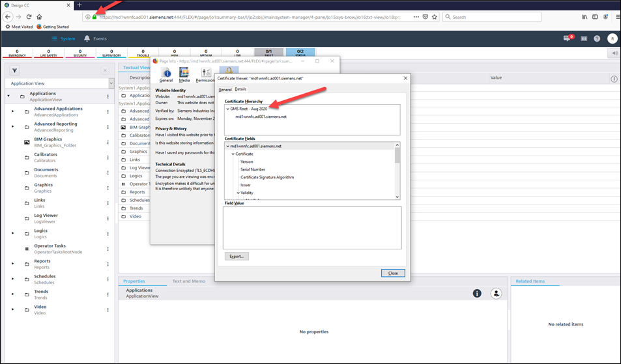Click the Events bell icon
The image size is (621, 364).
[x=87, y=38]
